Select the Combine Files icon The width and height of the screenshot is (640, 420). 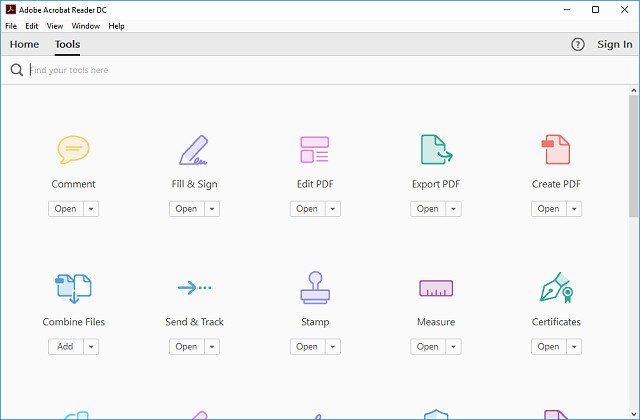click(73, 289)
